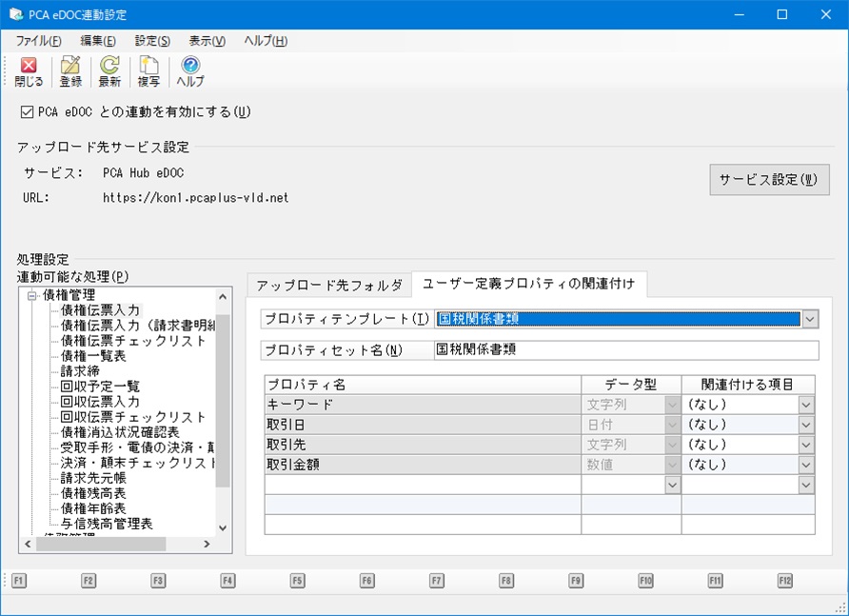Click the プロパティセット名 input field
The height and width of the screenshot is (616, 849).
coord(626,350)
